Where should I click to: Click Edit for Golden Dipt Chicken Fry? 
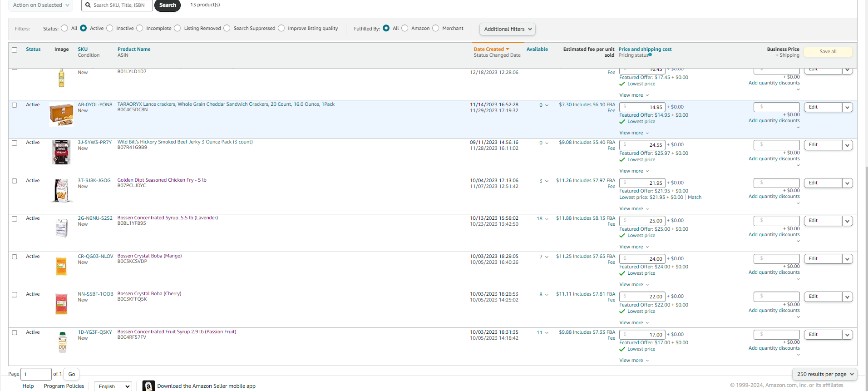(823, 183)
